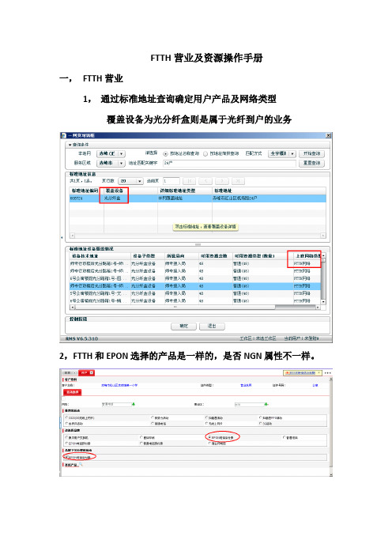
Task: Go to previous page with < button
Action: click(x=205, y=181)
